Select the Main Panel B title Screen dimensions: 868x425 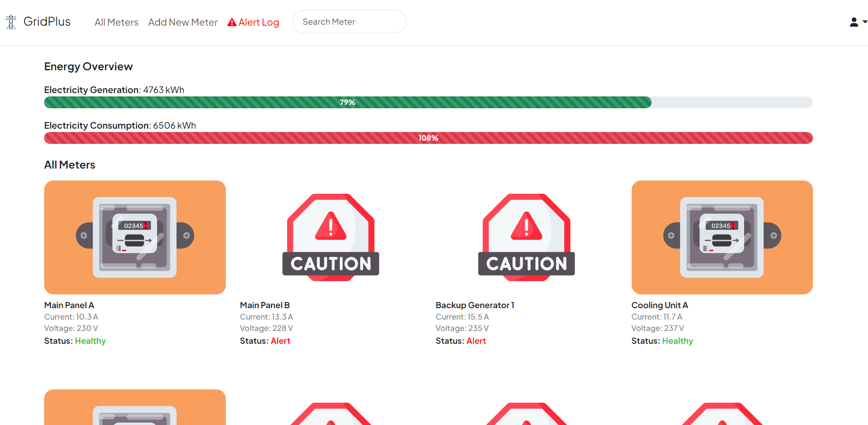point(265,305)
